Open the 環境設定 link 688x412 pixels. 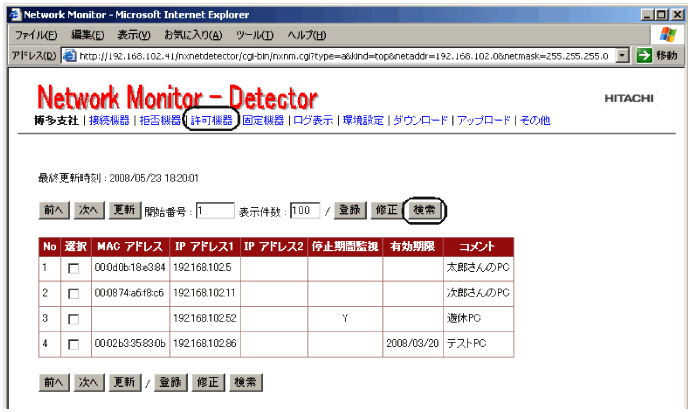pos(363,120)
